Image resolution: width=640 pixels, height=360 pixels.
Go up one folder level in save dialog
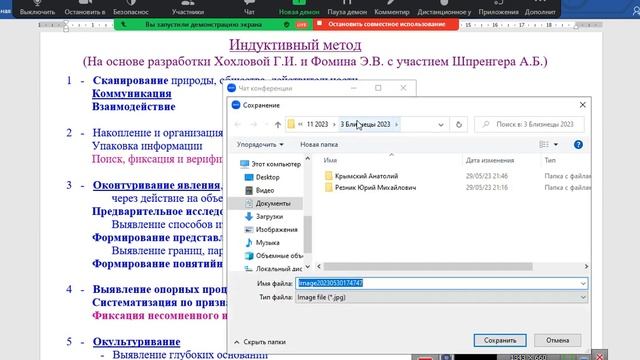pyautogui.click(x=278, y=124)
